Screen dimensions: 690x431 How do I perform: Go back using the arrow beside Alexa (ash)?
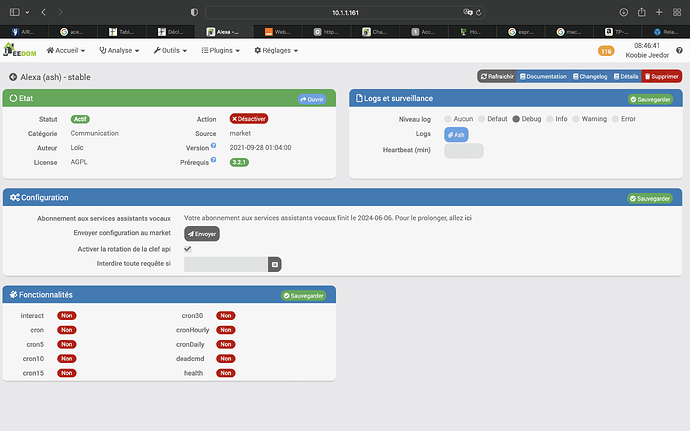(13, 77)
